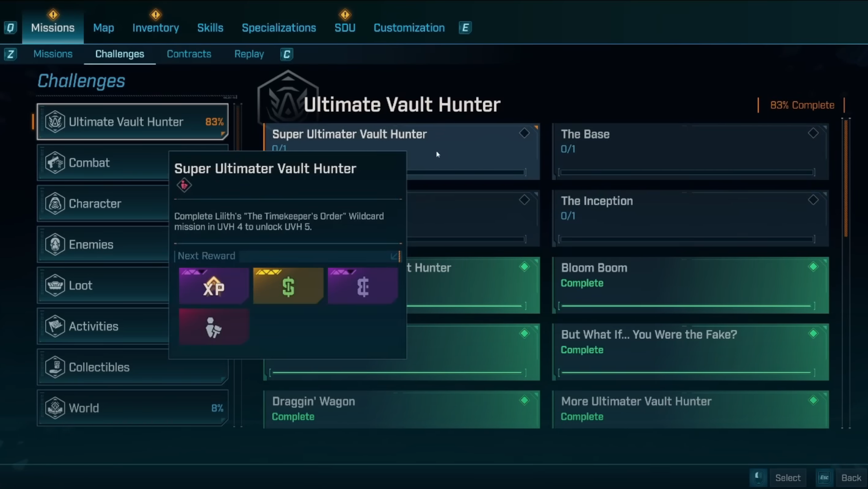Select the Loot category icon
The image size is (868, 489).
55,285
